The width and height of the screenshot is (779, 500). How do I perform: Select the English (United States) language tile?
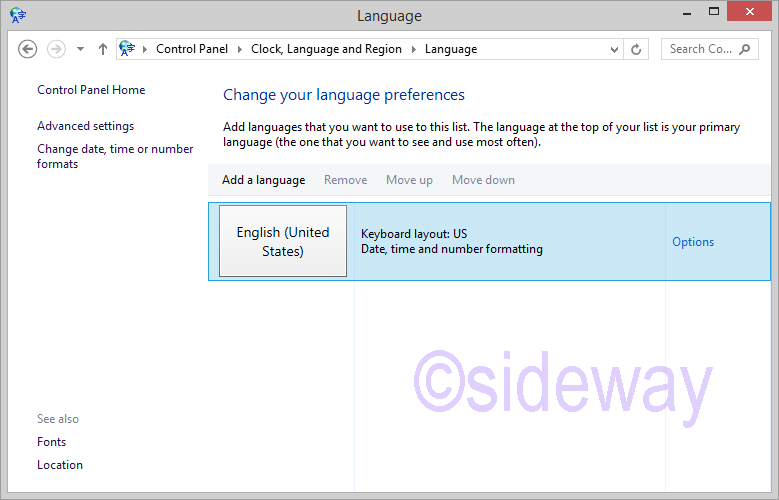(283, 241)
